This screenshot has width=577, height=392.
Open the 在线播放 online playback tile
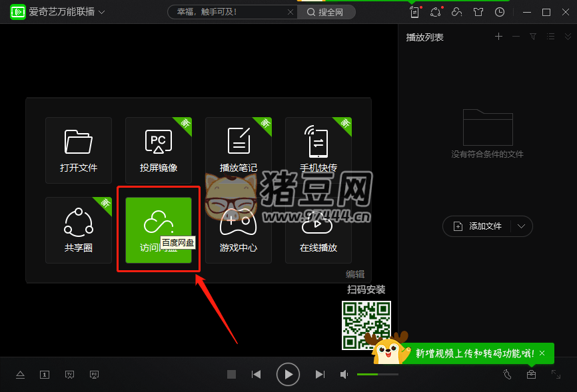tap(318, 230)
